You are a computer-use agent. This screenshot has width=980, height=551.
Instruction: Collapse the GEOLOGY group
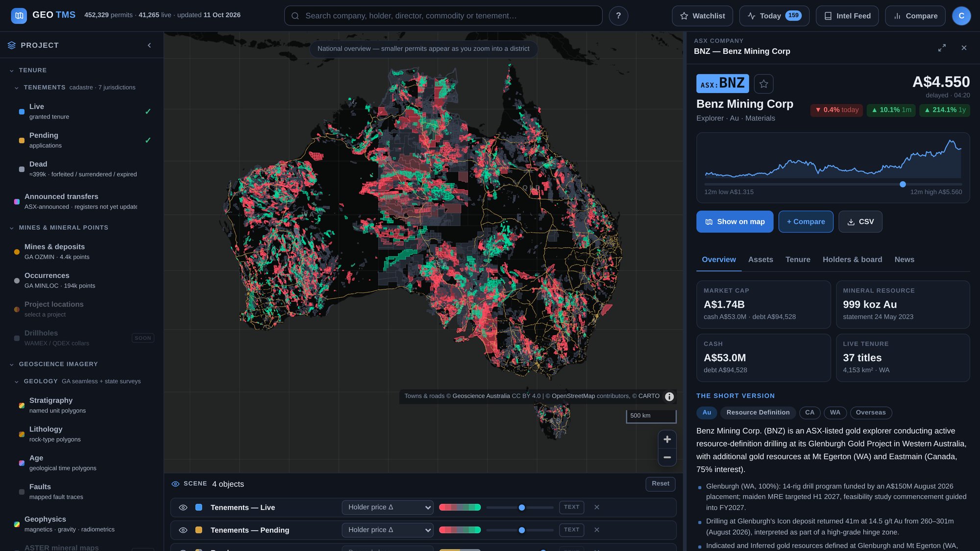point(17,382)
